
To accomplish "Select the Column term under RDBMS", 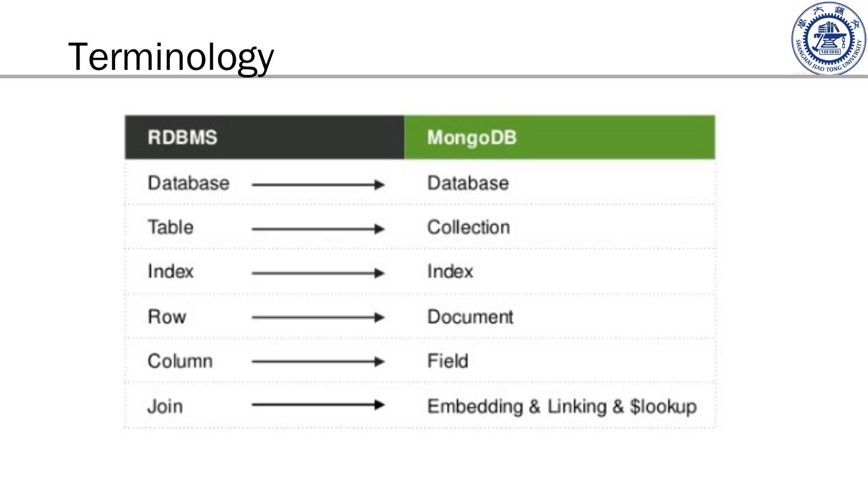I will click(180, 361).
